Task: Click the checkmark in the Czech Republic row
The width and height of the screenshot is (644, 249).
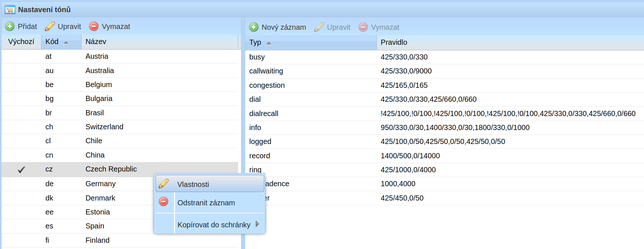Action: click(22, 169)
